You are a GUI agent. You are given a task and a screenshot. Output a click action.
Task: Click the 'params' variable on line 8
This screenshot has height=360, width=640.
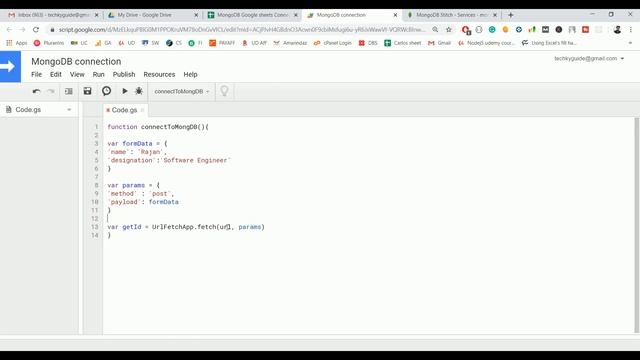133,185
